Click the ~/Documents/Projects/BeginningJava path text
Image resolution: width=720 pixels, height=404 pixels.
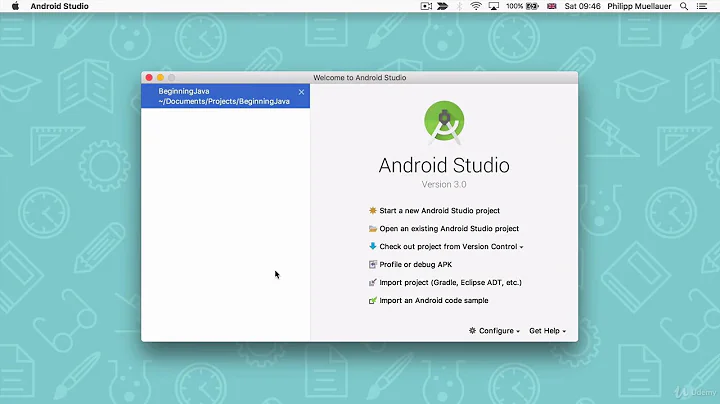click(x=224, y=101)
